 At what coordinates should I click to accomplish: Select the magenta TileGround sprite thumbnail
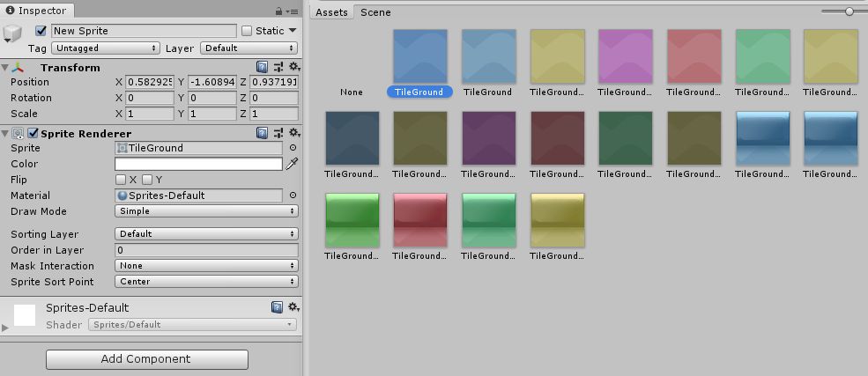tap(625, 56)
